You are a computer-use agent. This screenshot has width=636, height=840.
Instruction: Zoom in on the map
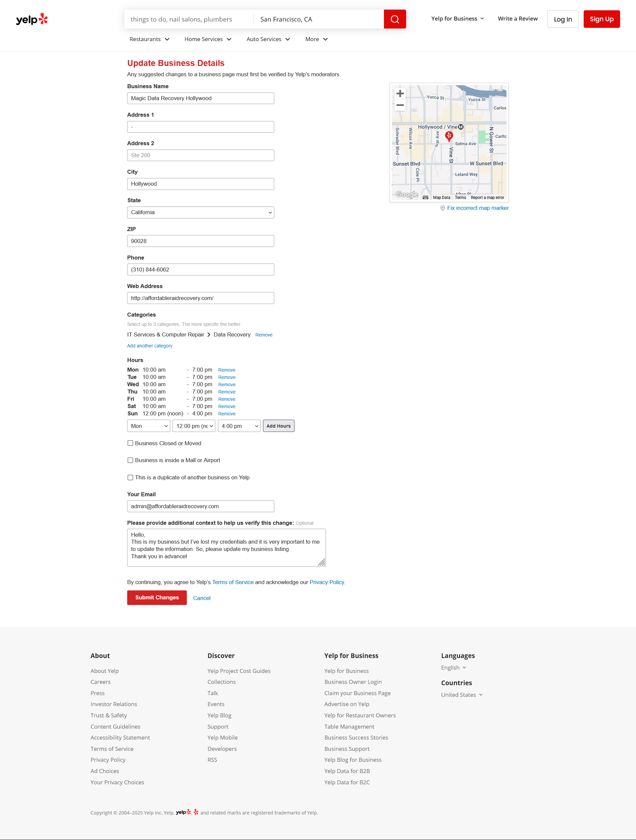tap(400, 93)
